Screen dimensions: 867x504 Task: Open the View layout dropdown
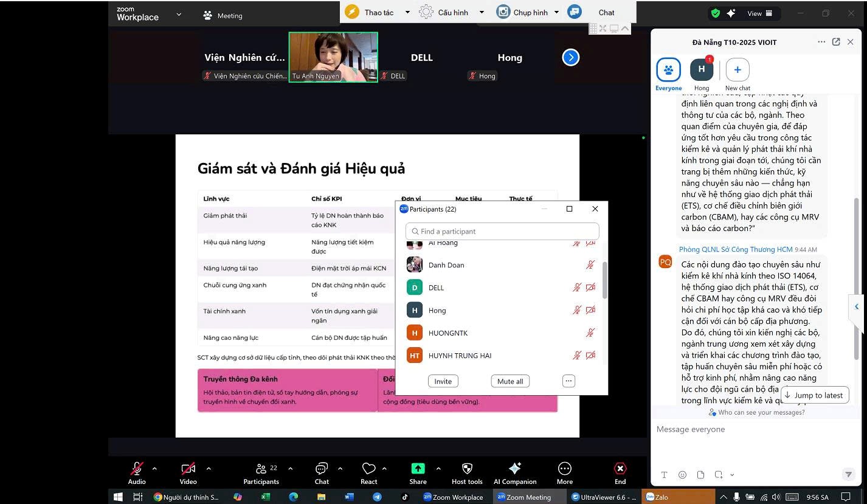pos(759,13)
